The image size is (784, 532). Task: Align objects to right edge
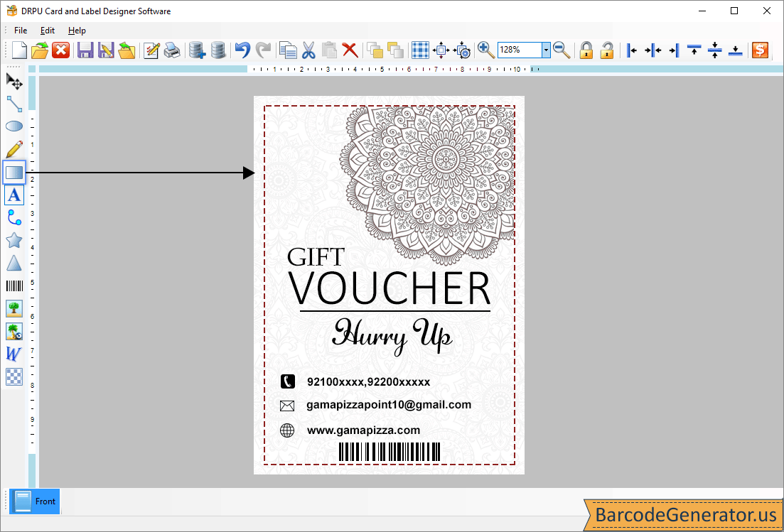click(674, 50)
